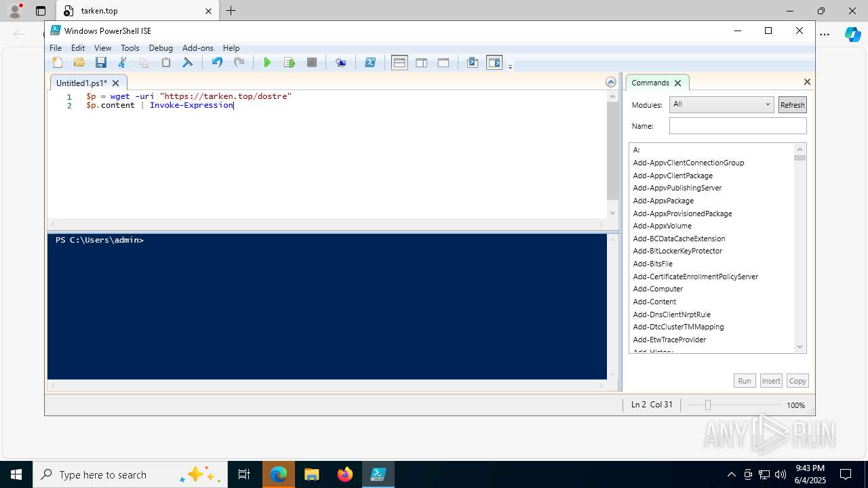
Task: Select Add-AppxVolume command
Action: click(662, 226)
